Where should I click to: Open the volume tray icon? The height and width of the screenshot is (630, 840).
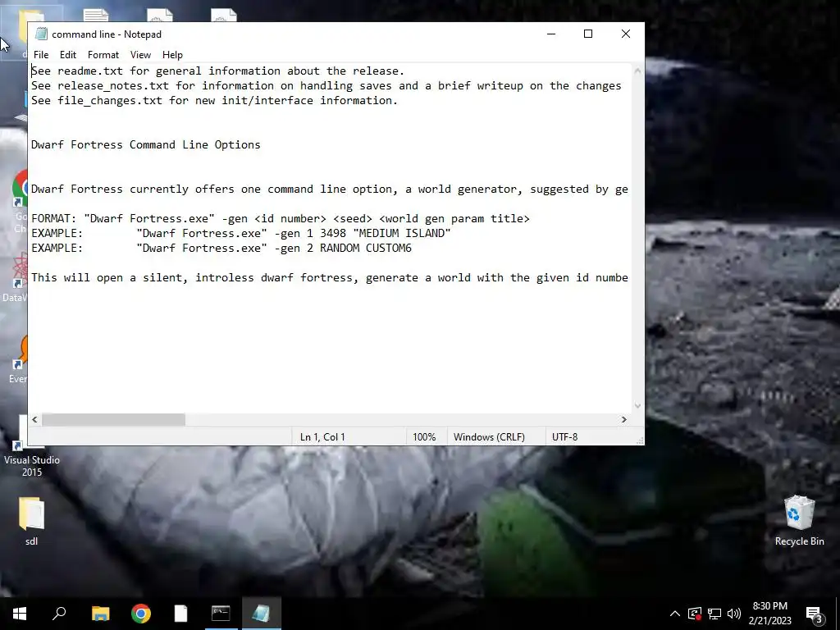[x=734, y=614]
